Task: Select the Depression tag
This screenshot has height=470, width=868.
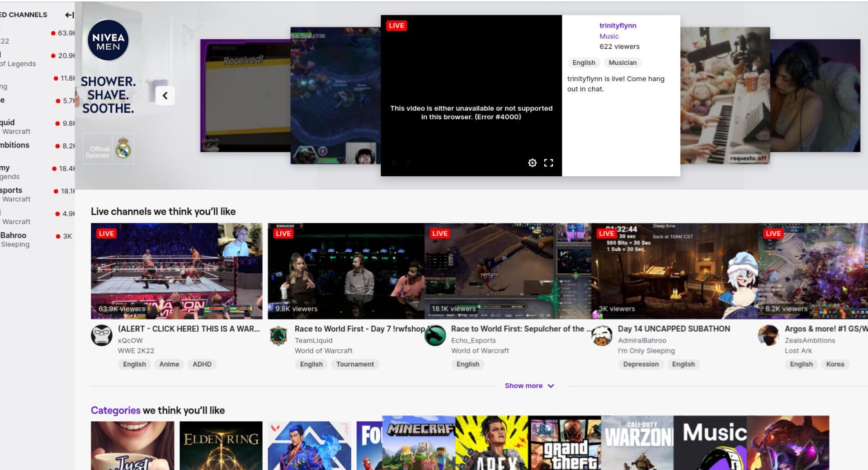Action: tap(641, 364)
